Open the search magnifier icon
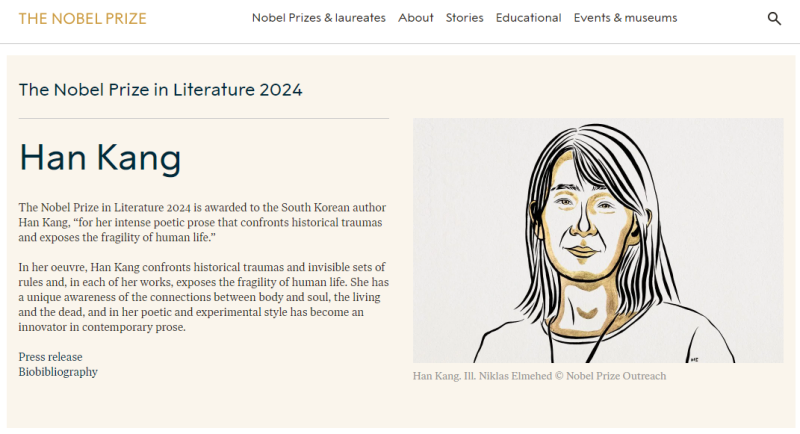Image resolution: width=800 pixels, height=434 pixels. click(774, 19)
